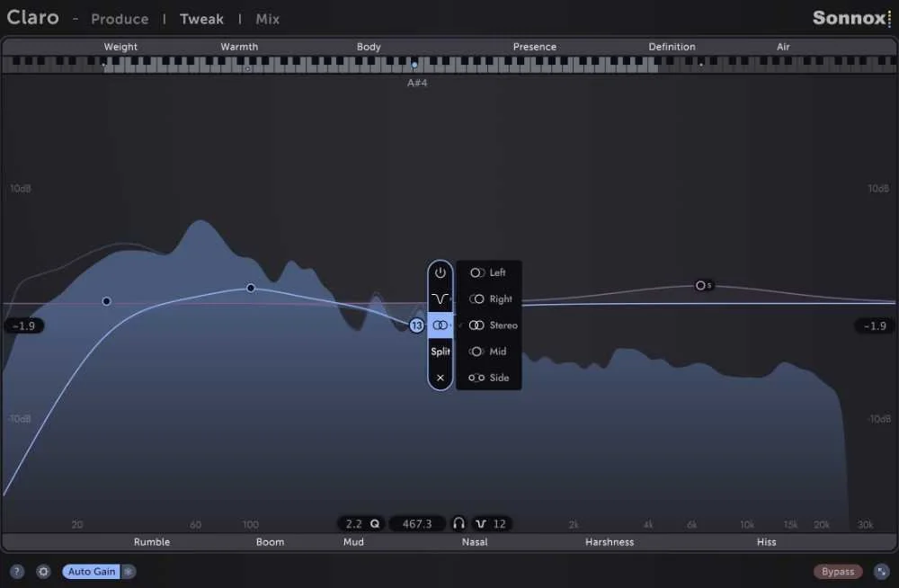Image resolution: width=899 pixels, height=588 pixels.
Task: Open settings with the gear icon
Action: (x=43, y=571)
